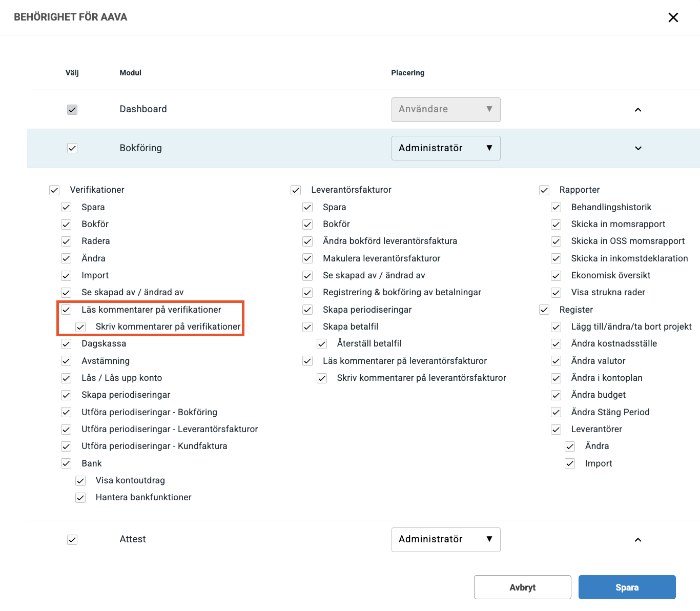Screen dimensions: 700x611
Task: Expand the Dashboard module row chevron
Action: coord(638,110)
